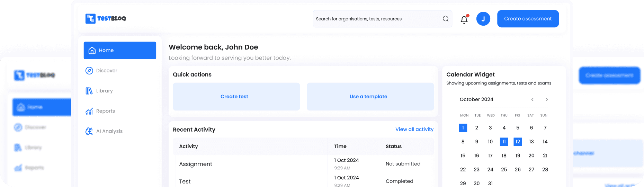The width and height of the screenshot is (644, 187).
Task: Go to previous month in calendar
Action: click(532, 100)
